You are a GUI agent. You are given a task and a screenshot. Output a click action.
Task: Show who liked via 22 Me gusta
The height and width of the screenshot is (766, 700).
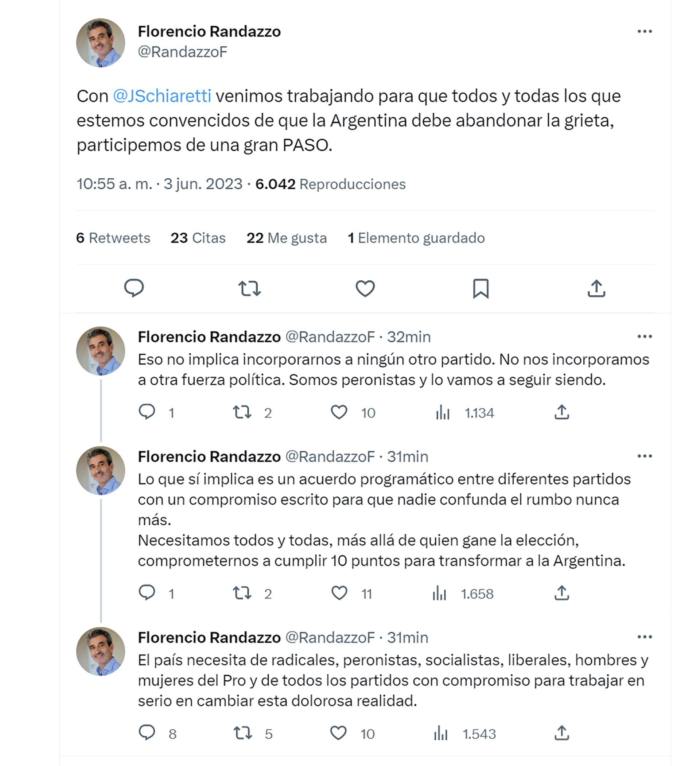[287, 238]
